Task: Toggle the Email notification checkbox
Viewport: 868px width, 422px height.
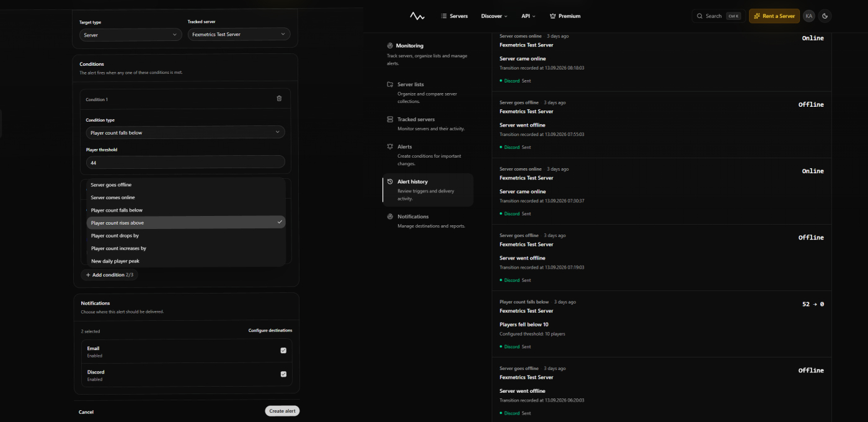Action: 283,351
